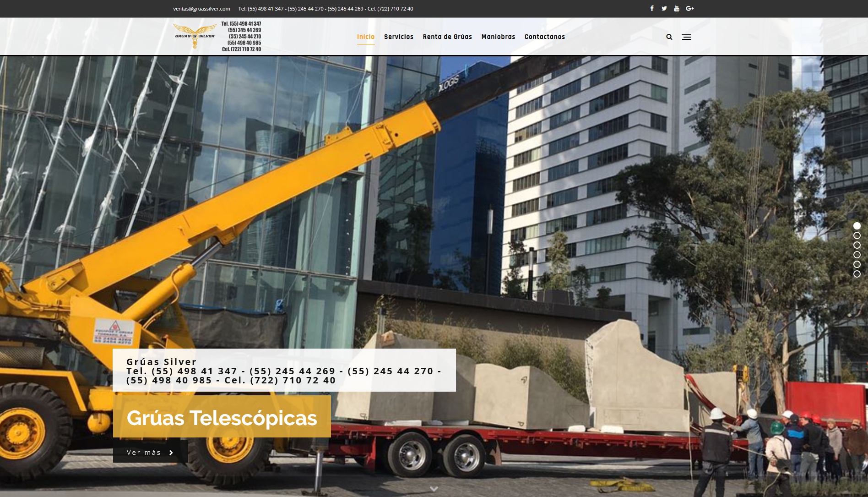This screenshot has height=497, width=868.
Task: Open the Servicios menu
Action: pos(398,37)
